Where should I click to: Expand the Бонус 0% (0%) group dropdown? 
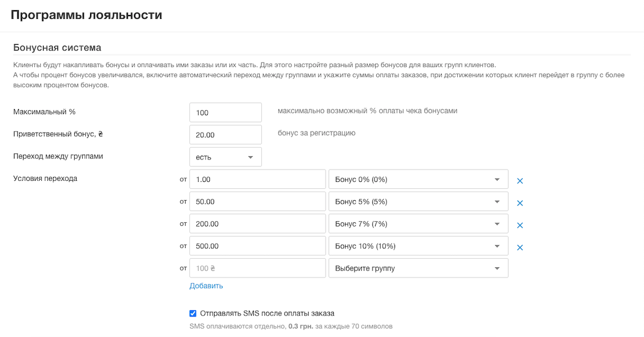[x=418, y=180]
